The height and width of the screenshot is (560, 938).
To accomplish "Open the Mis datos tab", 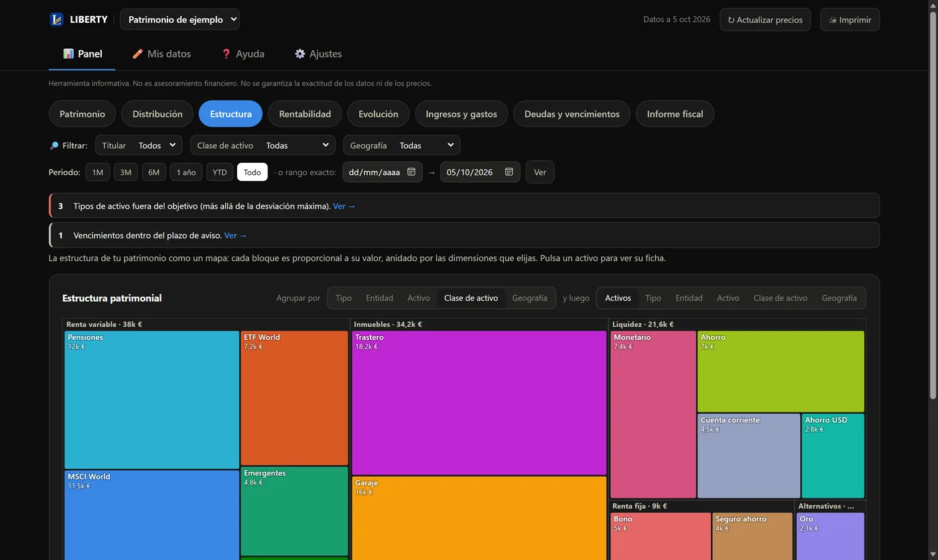I will (x=161, y=54).
